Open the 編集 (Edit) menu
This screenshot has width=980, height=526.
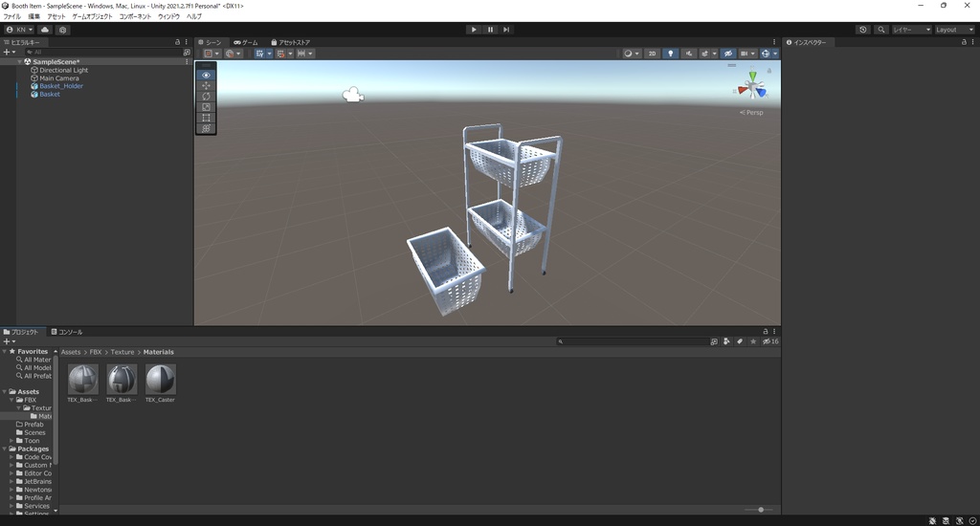coord(33,16)
